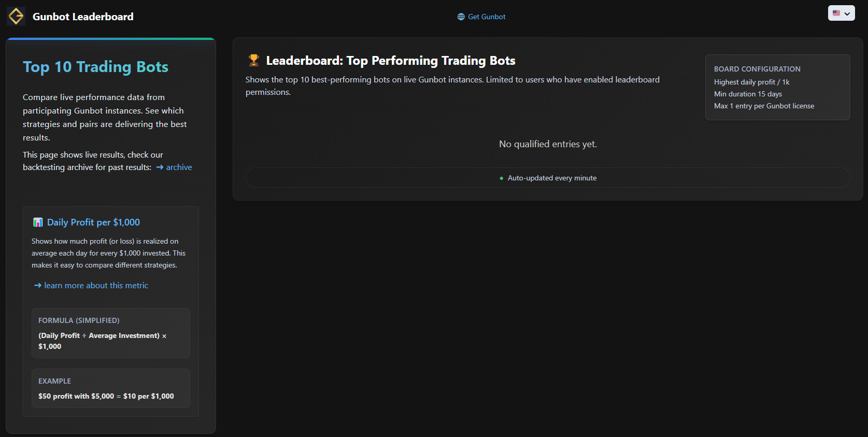Click the No qualified entries yet message
Screen dimensions: 868x437
tap(548, 144)
